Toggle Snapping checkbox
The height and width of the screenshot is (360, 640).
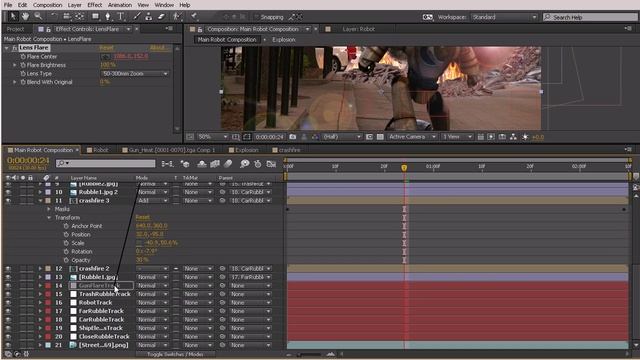[256, 17]
